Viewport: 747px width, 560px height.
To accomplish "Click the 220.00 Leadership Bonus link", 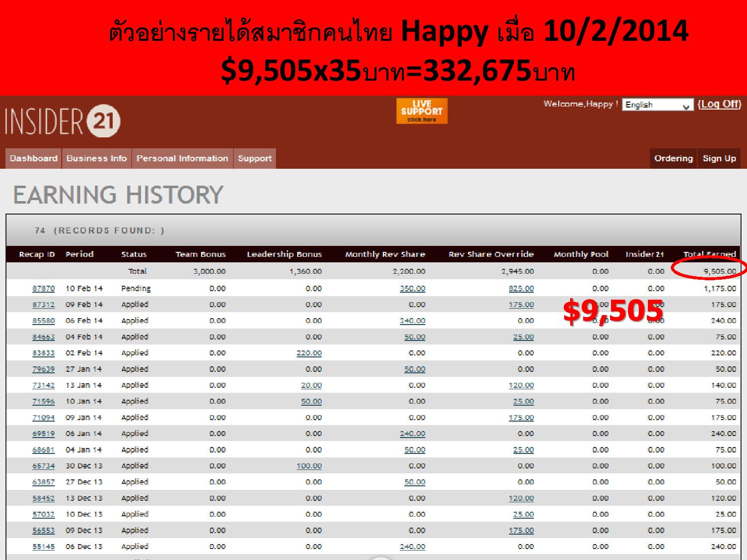I will click(309, 353).
